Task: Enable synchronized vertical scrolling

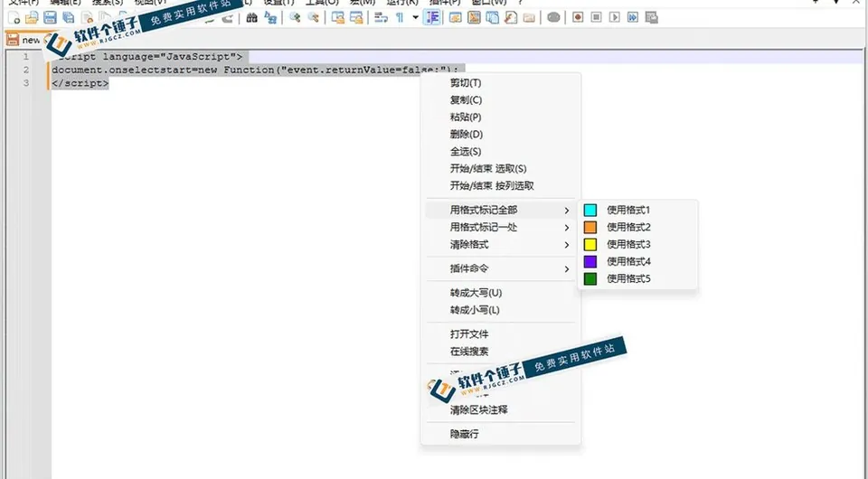Action: pyautogui.click(x=337, y=18)
